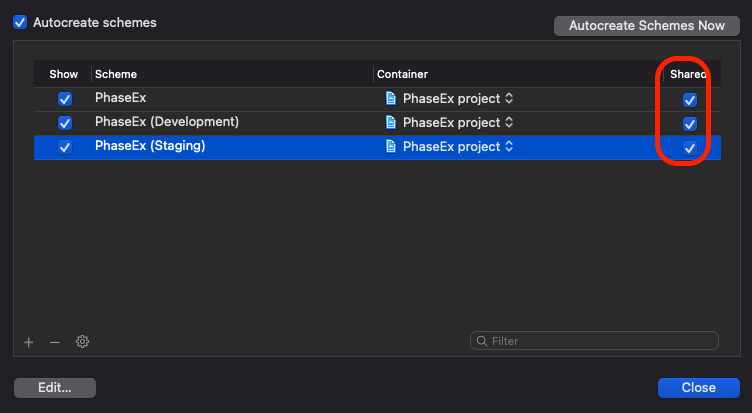Toggle Show for PhaseEx (Development)
752x413 pixels.
(65, 123)
